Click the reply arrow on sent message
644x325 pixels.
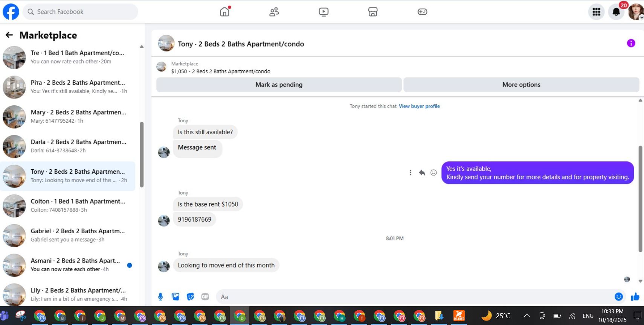pos(422,173)
